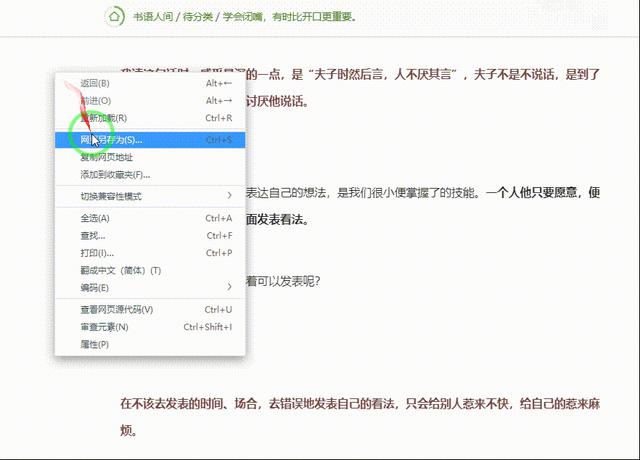Open the 切换兼容性模式 menu entry
Screen dimensions: 640x460
point(150,196)
